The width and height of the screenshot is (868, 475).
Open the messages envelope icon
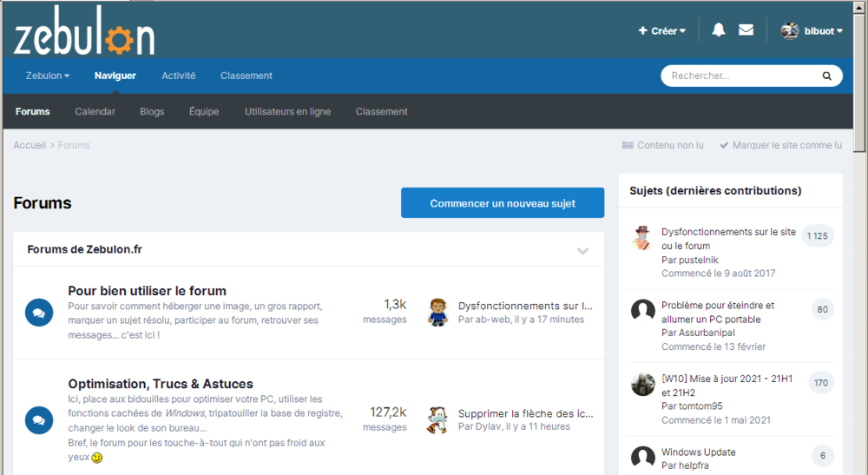[x=746, y=30]
